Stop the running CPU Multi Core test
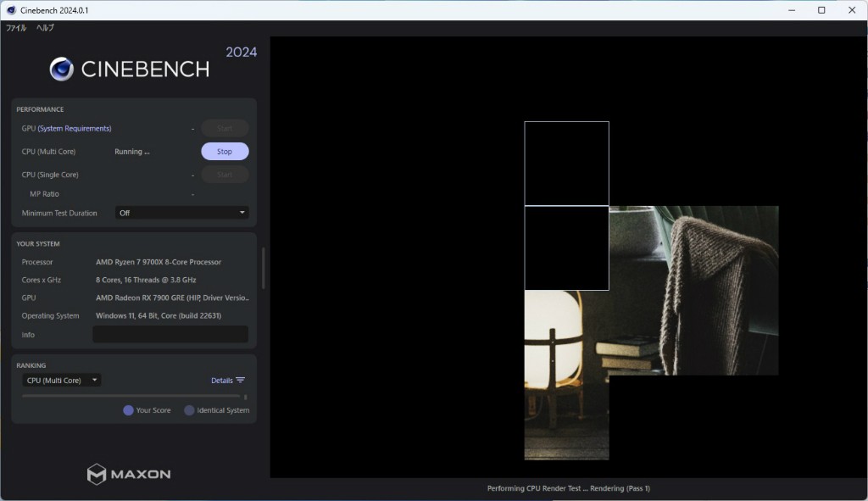 point(225,152)
